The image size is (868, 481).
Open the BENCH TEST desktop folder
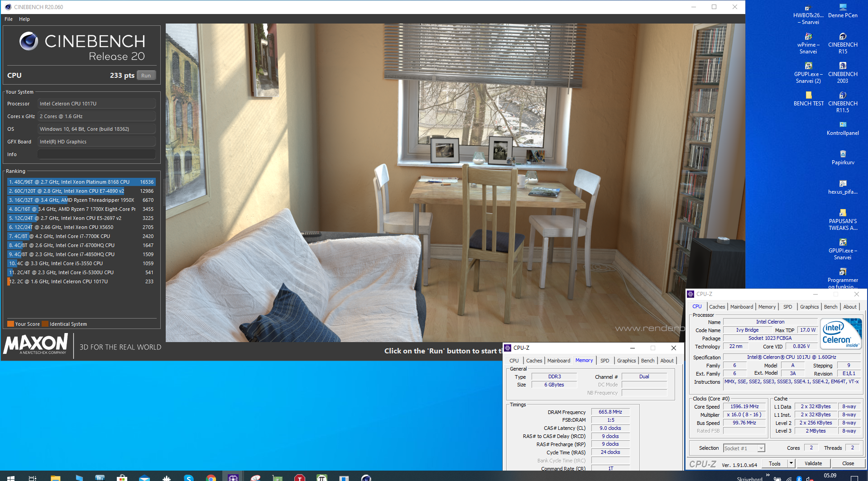808,99
